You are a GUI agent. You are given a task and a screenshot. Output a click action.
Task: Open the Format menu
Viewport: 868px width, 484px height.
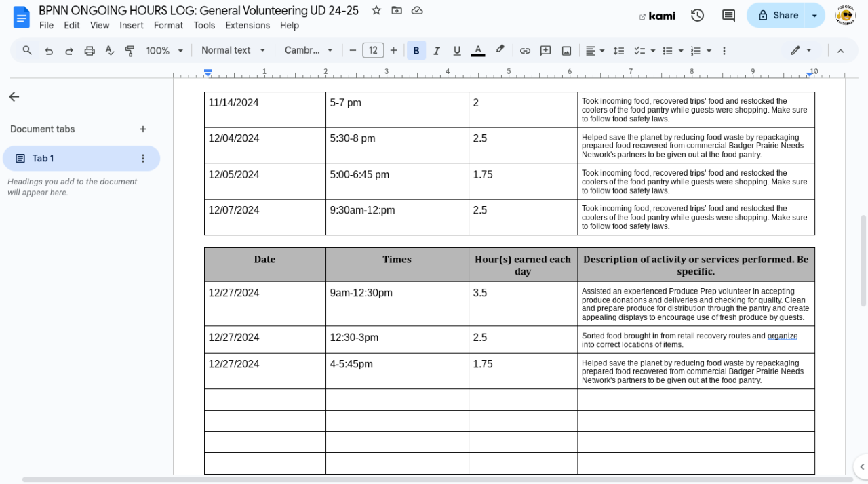point(168,25)
